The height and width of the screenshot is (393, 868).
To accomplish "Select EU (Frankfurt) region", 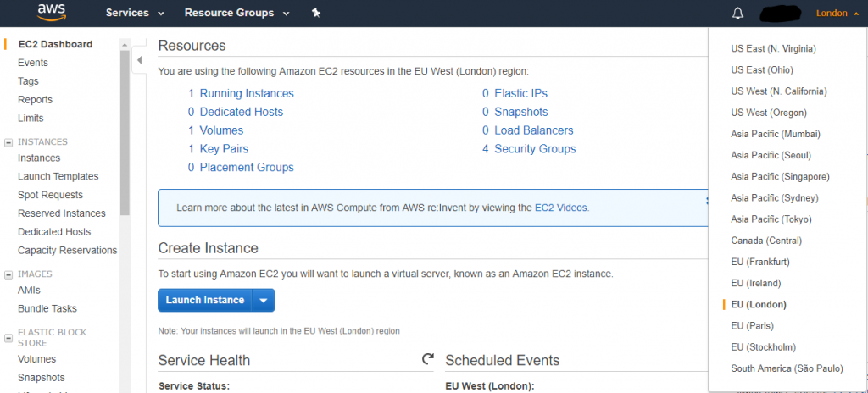I will pos(760,262).
